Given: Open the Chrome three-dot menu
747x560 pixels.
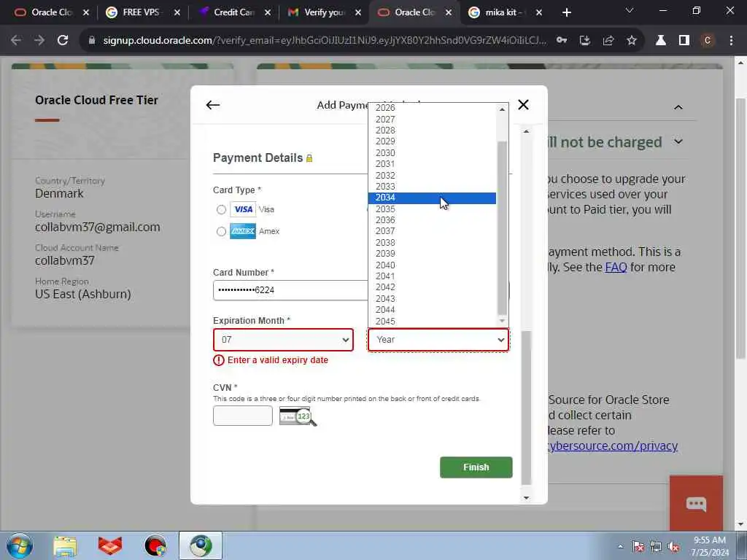Looking at the screenshot, I should pyautogui.click(x=731, y=41).
